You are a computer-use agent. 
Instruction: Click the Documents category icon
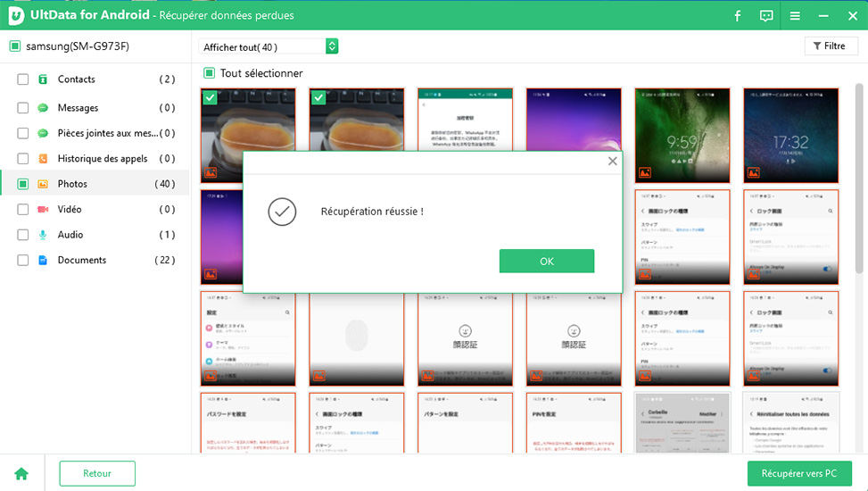point(43,260)
